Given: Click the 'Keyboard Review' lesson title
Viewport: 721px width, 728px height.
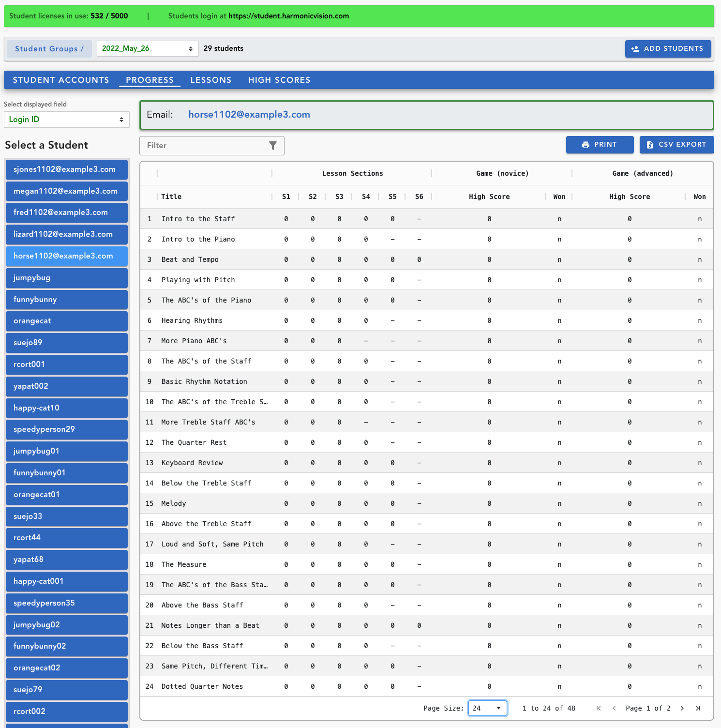Looking at the screenshot, I should pos(192,463).
